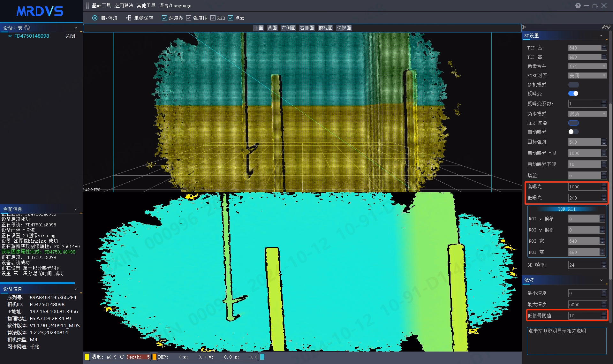Click the toolbar drag handle before 基础工具
The image size is (613, 364).
87,6
